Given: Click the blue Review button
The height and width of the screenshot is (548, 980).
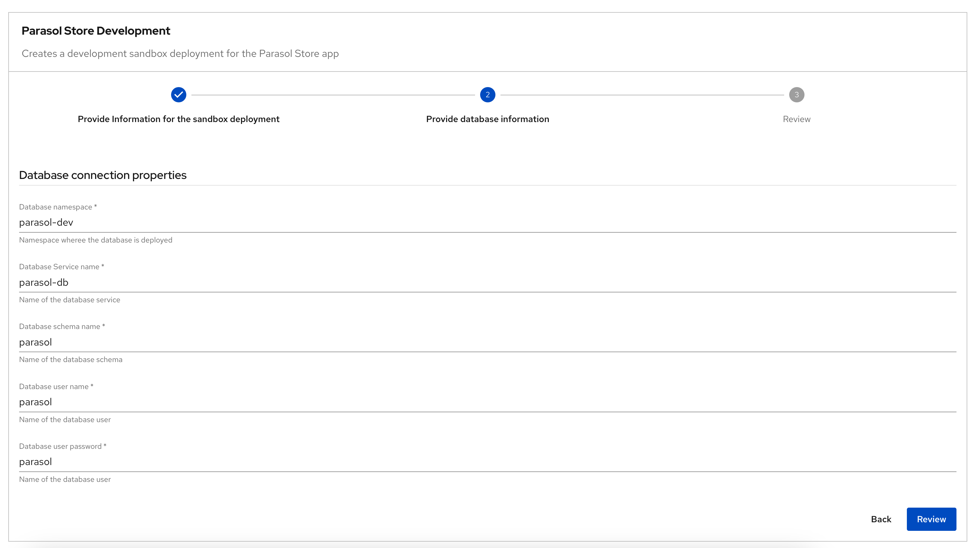Looking at the screenshot, I should 931,519.
